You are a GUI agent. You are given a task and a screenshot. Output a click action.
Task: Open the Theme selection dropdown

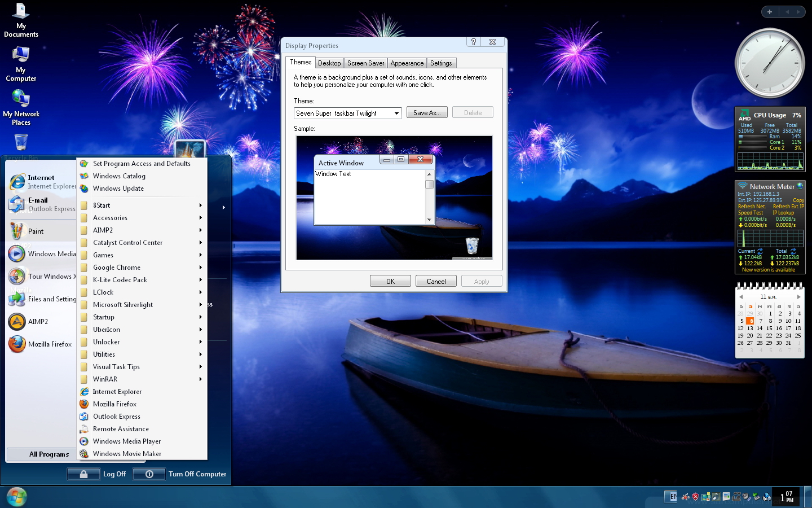click(x=395, y=113)
